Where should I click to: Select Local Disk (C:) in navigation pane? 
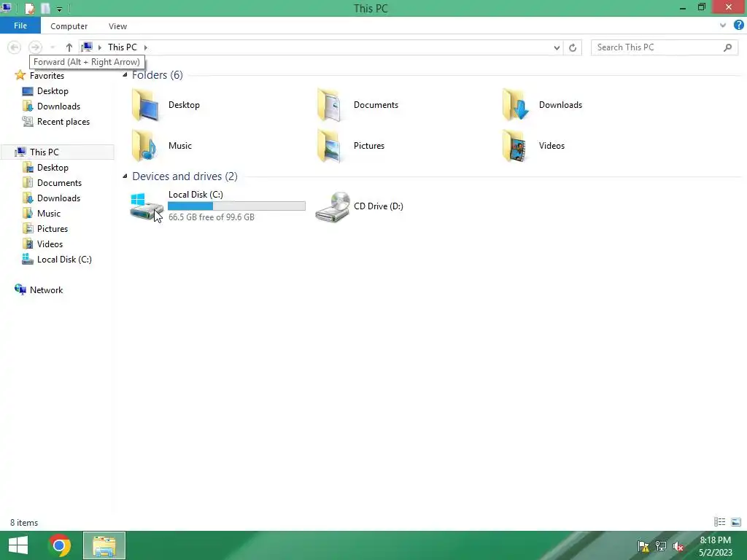coord(64,260)
